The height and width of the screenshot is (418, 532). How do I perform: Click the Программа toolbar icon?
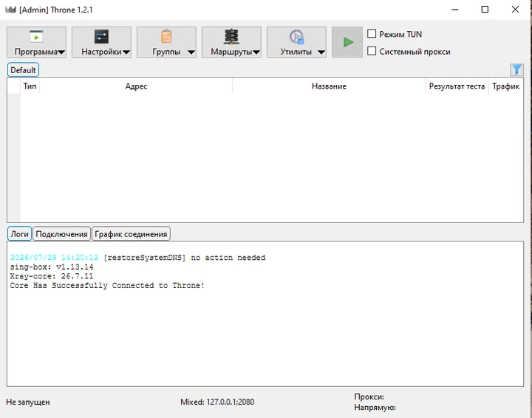pos(36,36)
